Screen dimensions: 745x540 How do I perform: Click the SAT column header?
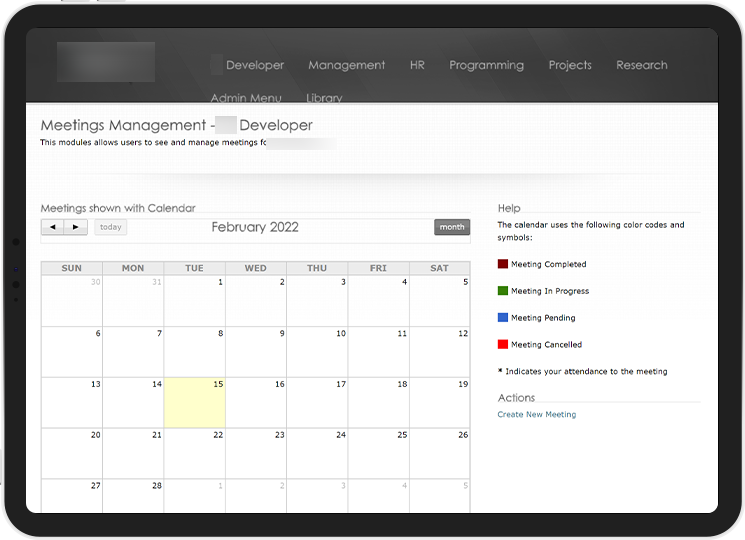click(439, 268)
